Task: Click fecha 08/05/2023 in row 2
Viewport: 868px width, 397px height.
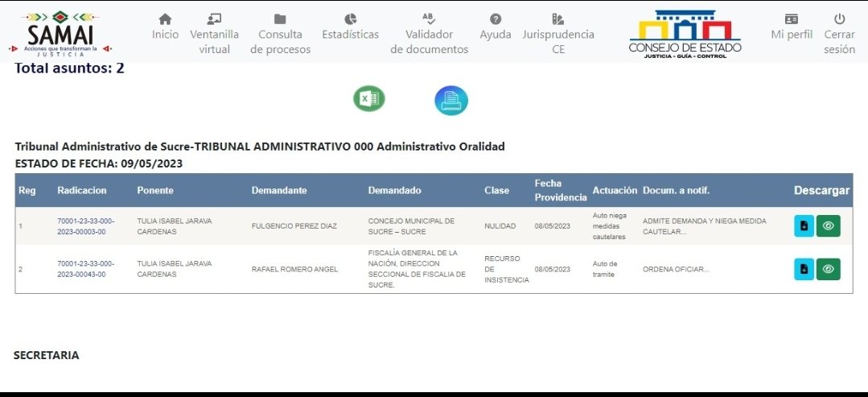Action: (x=552, y=270)
